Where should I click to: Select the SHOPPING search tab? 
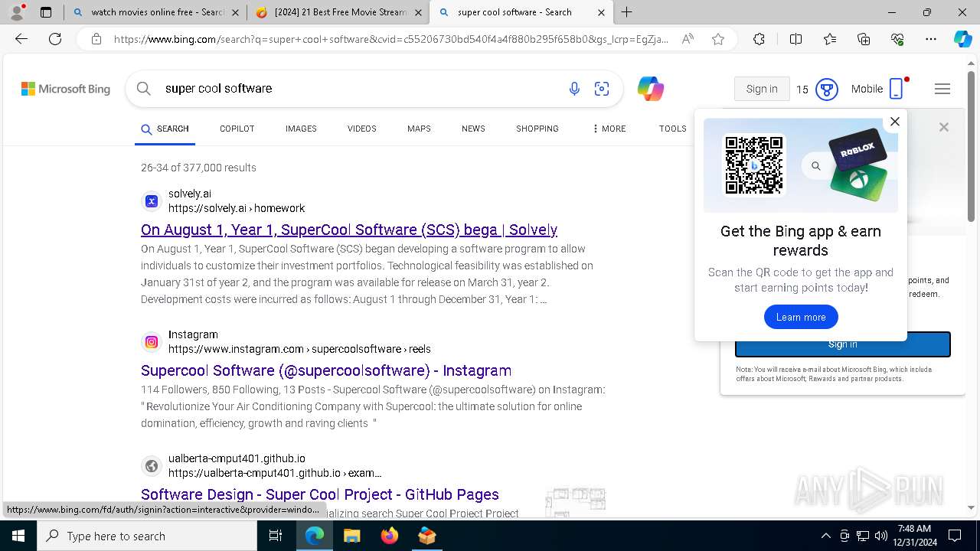click(537, 129)
